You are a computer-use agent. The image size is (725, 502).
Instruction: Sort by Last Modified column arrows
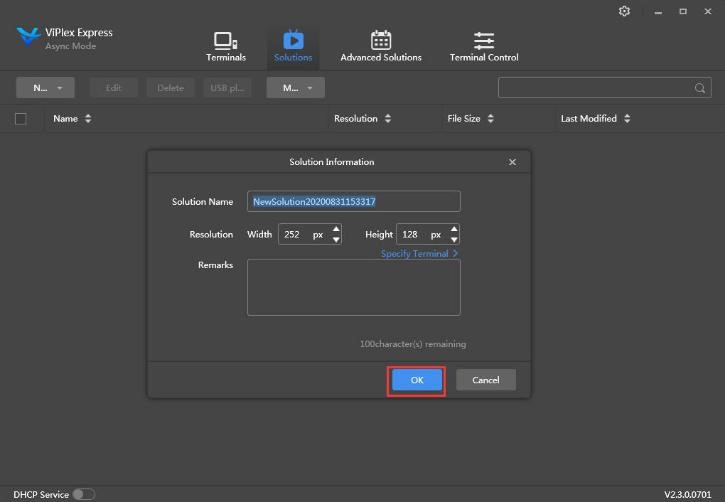[x=627, y=119]
